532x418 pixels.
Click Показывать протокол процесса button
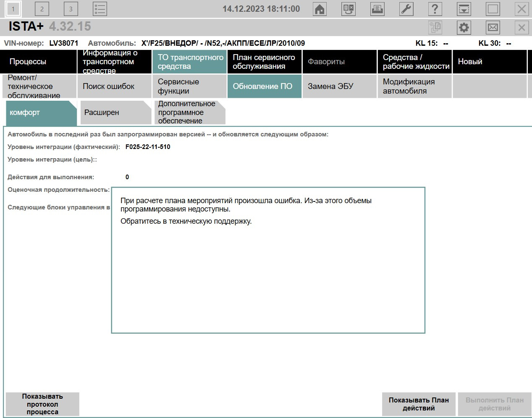(x=42, y=404)
